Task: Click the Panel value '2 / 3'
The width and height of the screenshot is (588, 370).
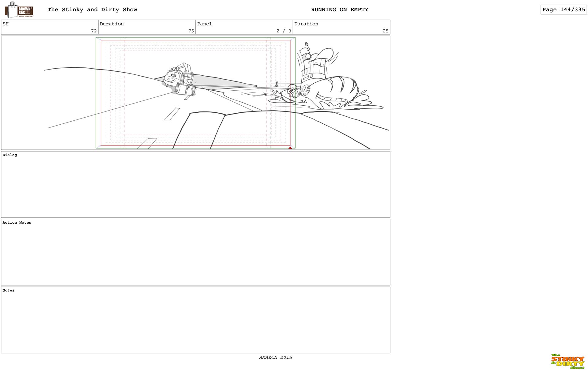Action: coord(284,31)
